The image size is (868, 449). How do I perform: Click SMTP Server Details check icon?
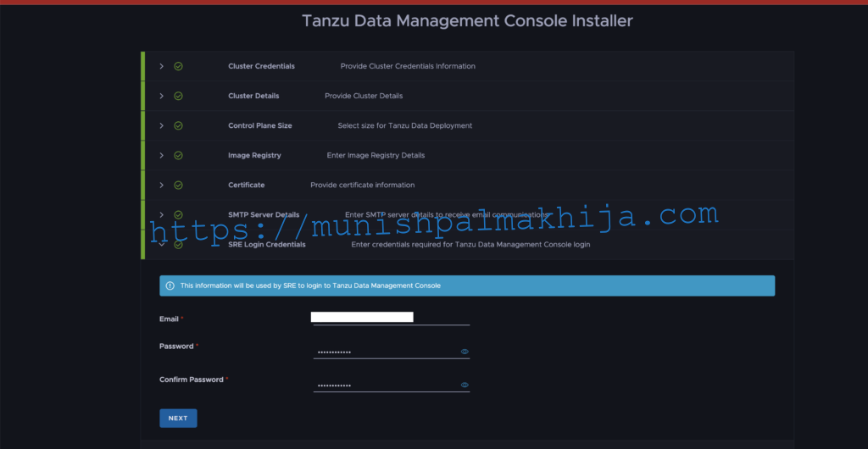tap(178, 214)
